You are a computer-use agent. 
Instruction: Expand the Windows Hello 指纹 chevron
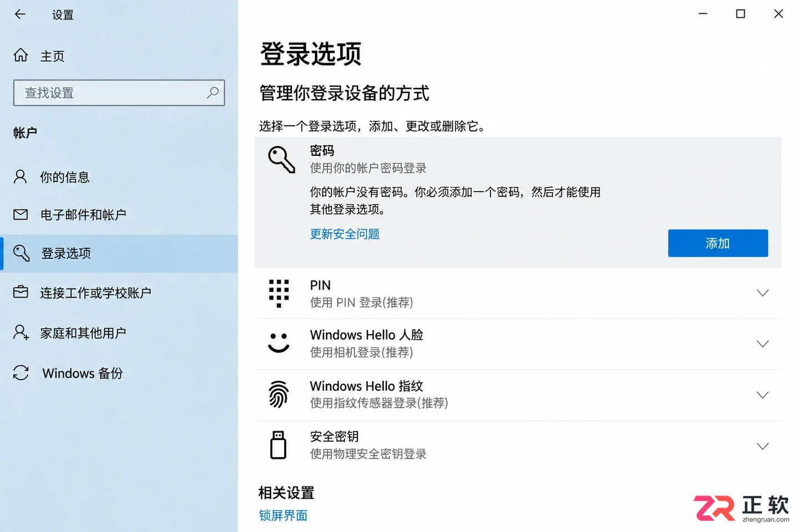coord(763,395)
